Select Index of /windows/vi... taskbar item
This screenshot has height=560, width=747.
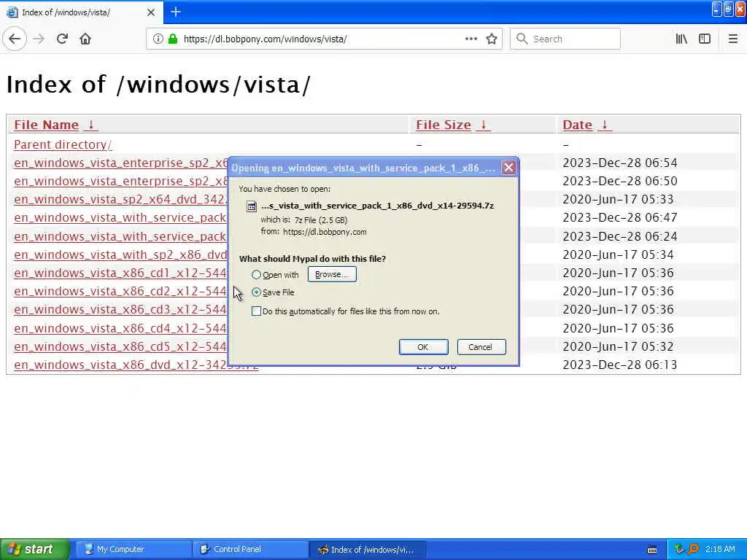pos(368,549)
